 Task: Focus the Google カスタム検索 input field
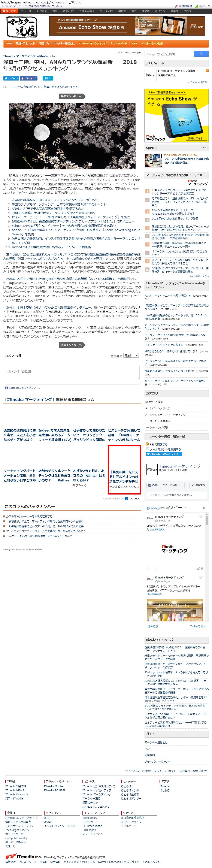click(168, 54)
